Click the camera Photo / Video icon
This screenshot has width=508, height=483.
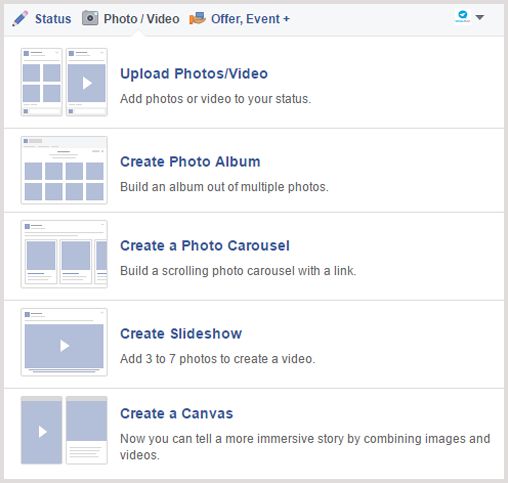[90, 18]
